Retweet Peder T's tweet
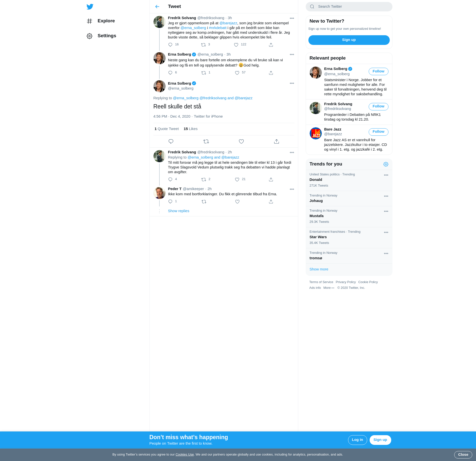Viewport: 476px width, 461px height. pos(204,201)
